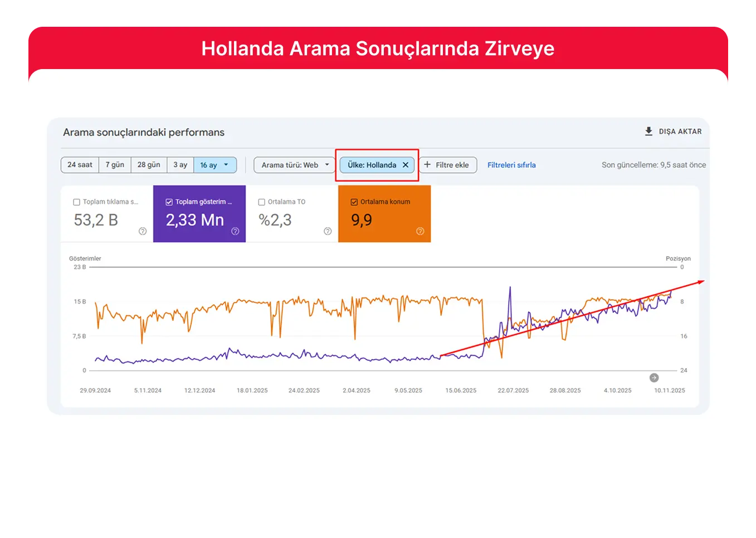Open help icon on Toplam gösterim card
The height and width of the screenshot is (538, 756).
tap(235, 231)
